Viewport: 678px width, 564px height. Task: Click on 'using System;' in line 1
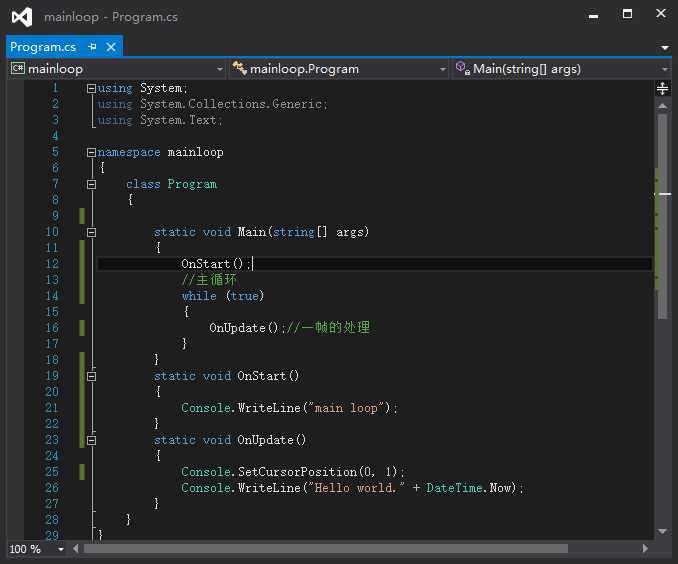point(142,88)
